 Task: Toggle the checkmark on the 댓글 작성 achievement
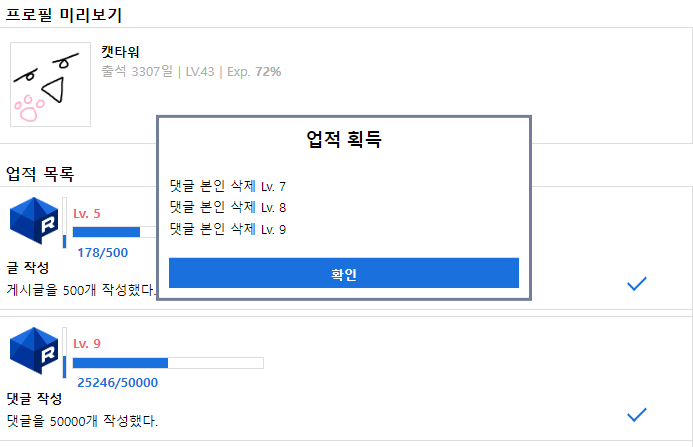point(636,414)
